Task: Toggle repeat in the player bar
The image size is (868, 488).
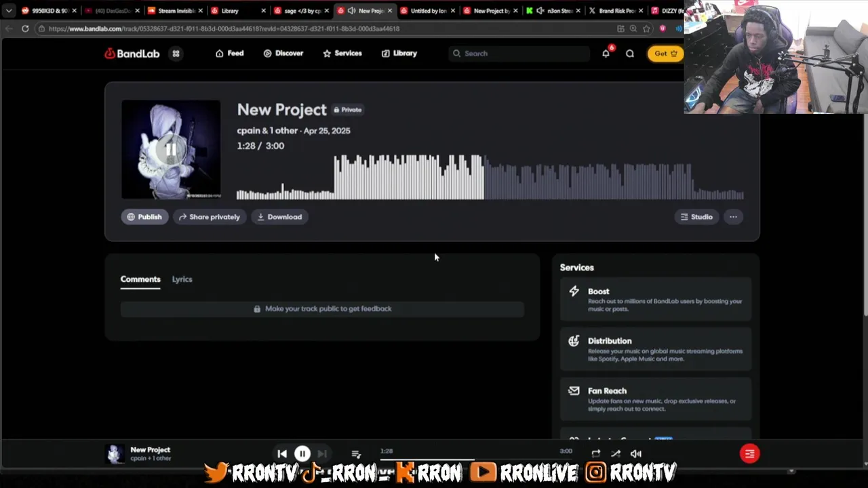Action: click(595, 454)
